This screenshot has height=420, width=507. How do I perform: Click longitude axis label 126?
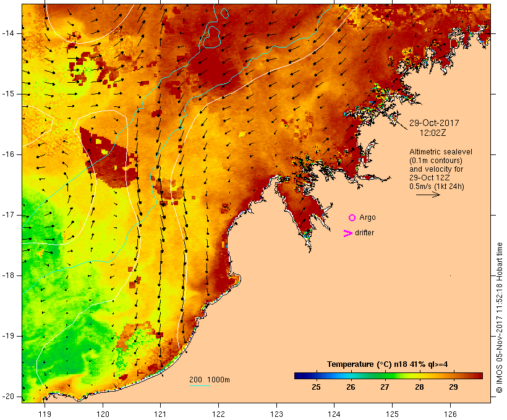[x=450, y=414]
